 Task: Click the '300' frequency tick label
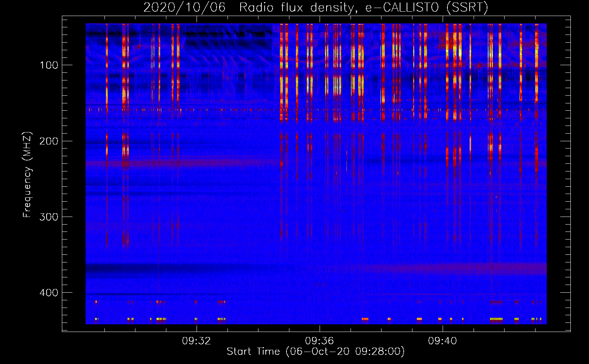pyautogui.click(x=49, y=217)
